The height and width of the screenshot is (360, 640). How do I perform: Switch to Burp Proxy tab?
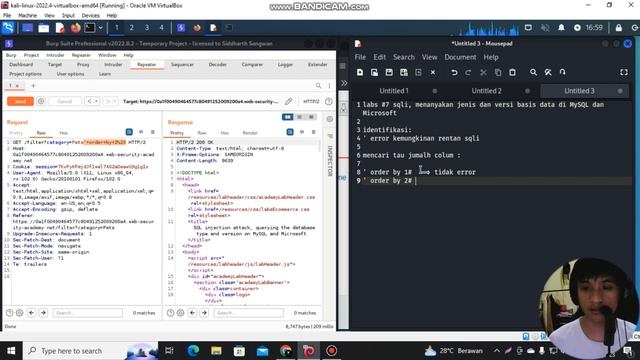[x=83, y=64]
